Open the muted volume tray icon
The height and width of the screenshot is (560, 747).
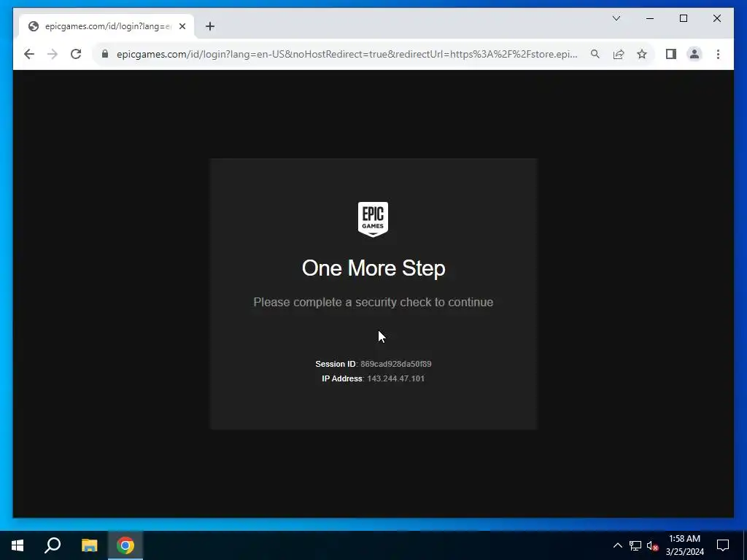[x=653, y=545]
